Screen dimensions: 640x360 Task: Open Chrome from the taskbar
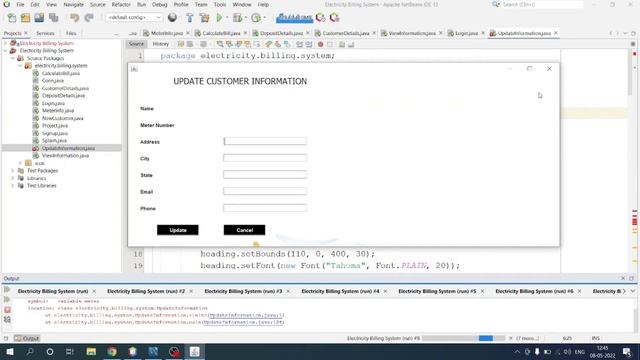coord(112,351)
